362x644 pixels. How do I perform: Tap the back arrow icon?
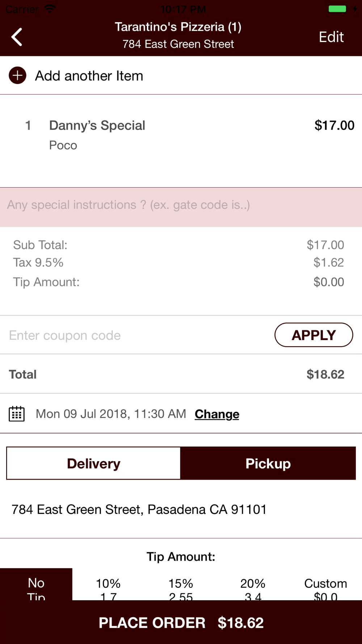point(17,37)
